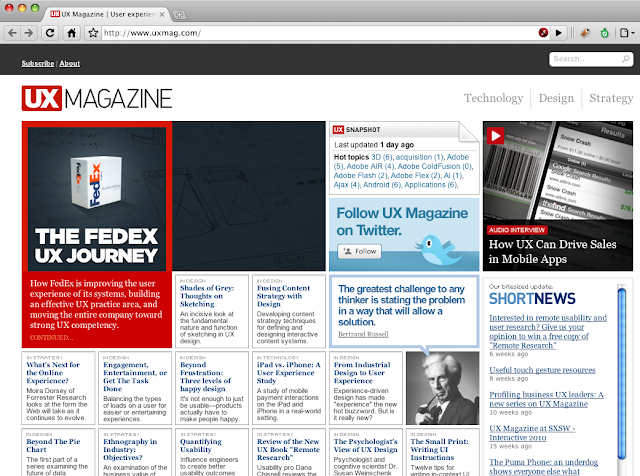The image size is (640, 476).
Task: Open a new tab with the plus button
Action: 179,15
